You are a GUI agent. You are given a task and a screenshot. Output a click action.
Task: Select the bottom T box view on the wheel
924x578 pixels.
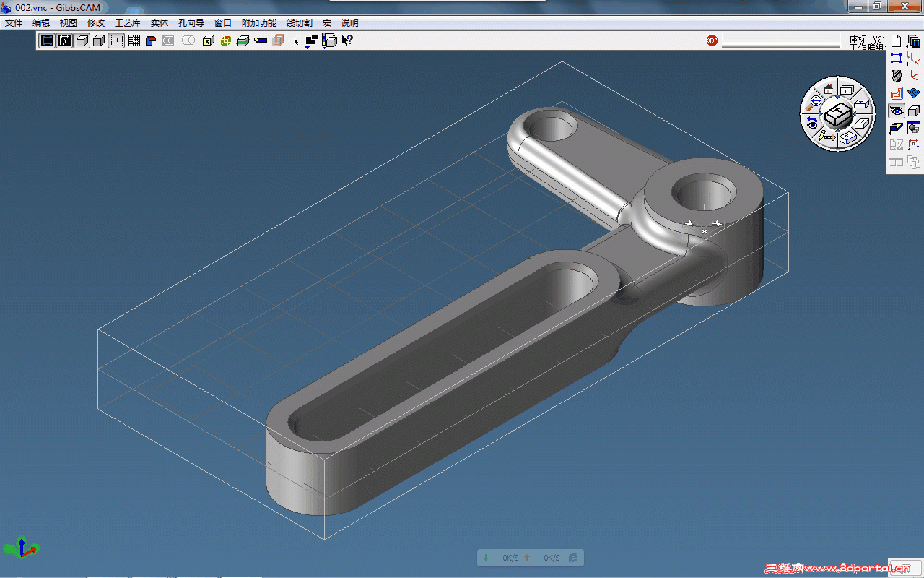(x=848, y=137)
